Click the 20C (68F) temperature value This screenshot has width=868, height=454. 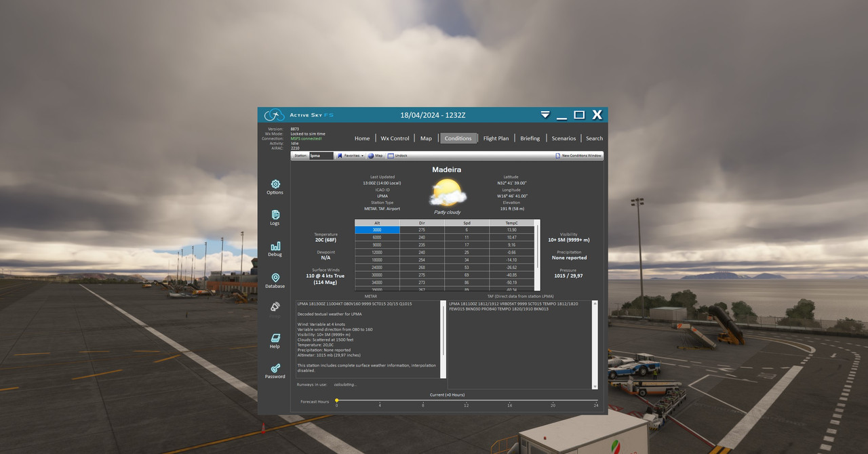325,240
